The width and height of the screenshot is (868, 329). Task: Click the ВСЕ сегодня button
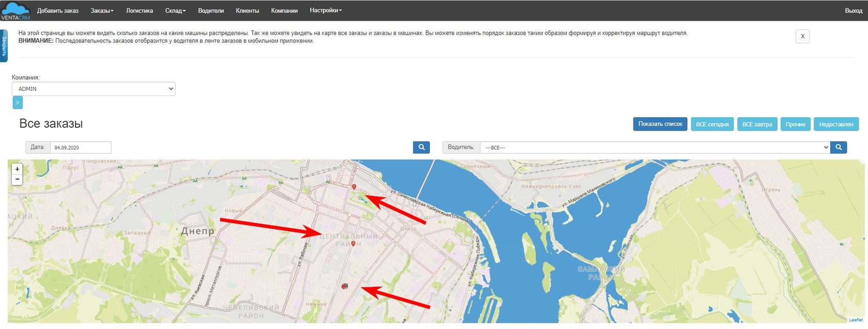click(x=712, y=124)
